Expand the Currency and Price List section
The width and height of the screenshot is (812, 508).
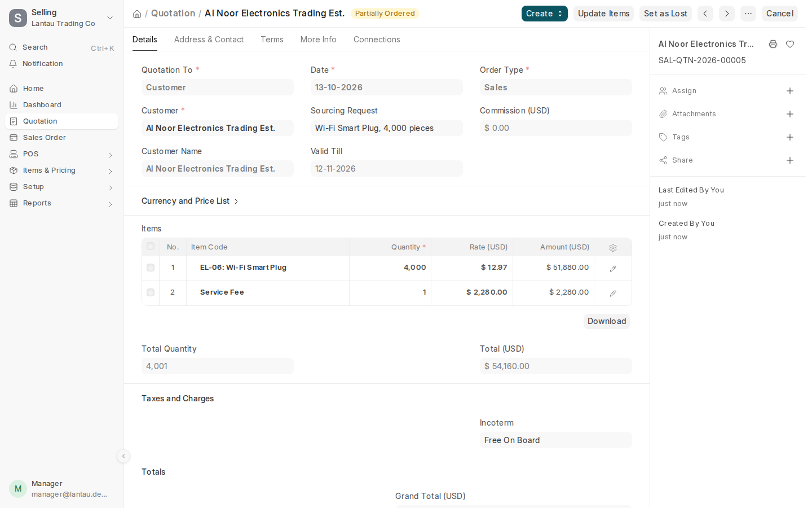pyautogui.click(x=190, y=201)
